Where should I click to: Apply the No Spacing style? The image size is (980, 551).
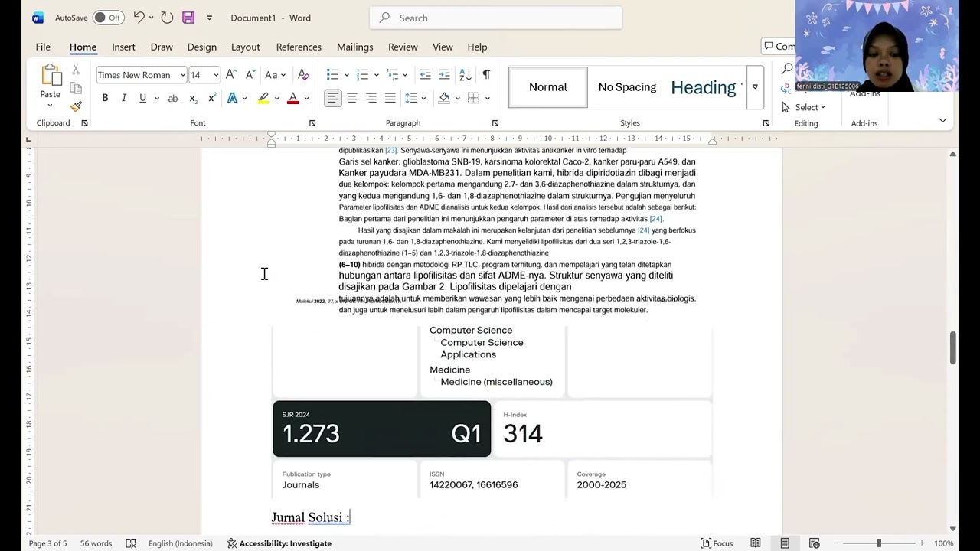tap(627, 87)
